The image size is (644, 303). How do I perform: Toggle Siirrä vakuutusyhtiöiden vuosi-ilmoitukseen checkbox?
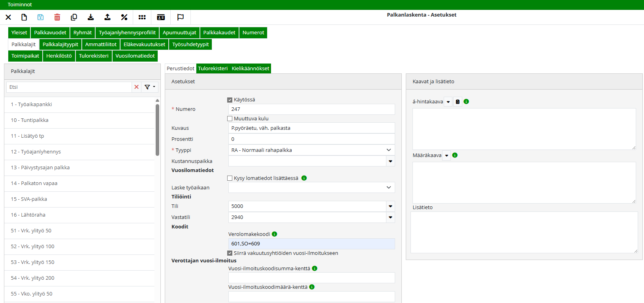point(230,253)
